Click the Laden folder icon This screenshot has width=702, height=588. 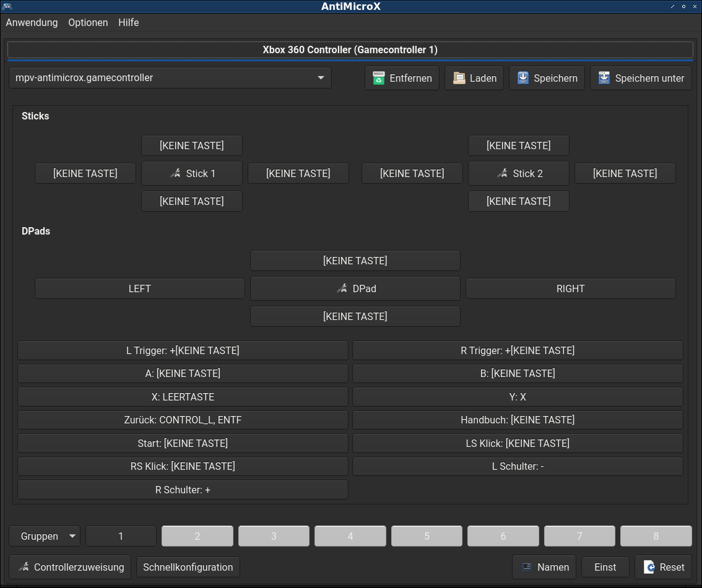pyautogui.click(x=459, y=78)
